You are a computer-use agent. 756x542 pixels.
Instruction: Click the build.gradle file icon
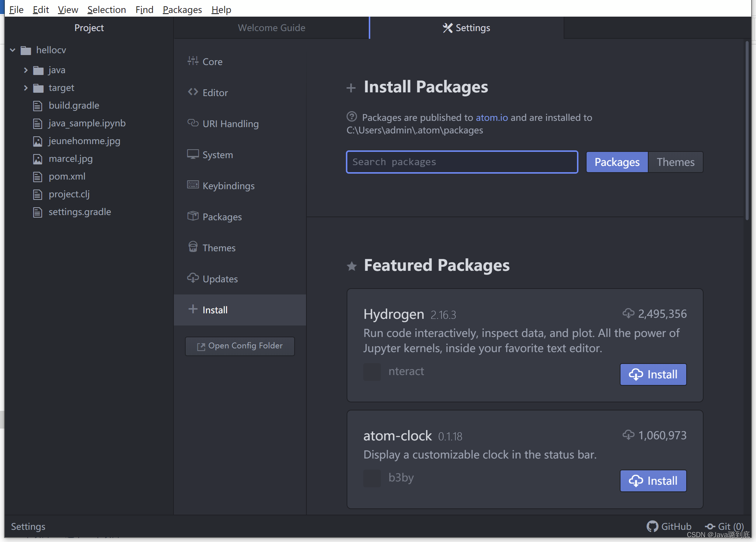click(38, 106)
